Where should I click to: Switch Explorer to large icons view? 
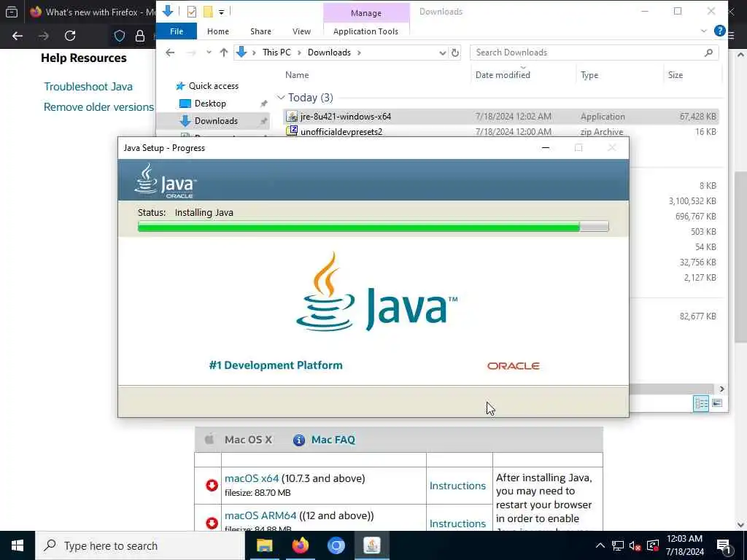(x=717, y=404)
